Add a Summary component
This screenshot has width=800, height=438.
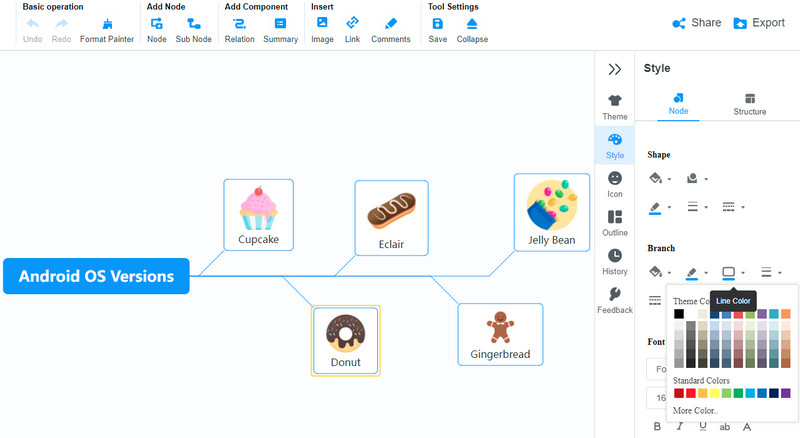(281, 23)
